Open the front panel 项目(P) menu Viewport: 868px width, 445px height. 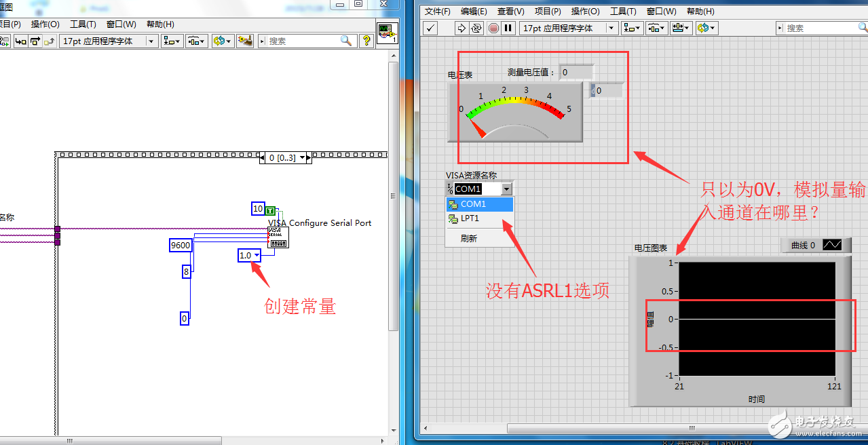coord(548,12)
